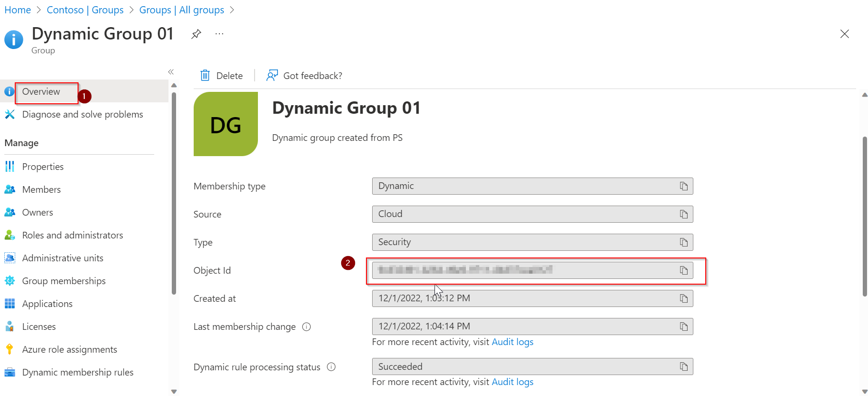This screenshot has width=868, height=396.
Task: Show info for Dynamic rule processing status
Action: [x=331, y=367]
